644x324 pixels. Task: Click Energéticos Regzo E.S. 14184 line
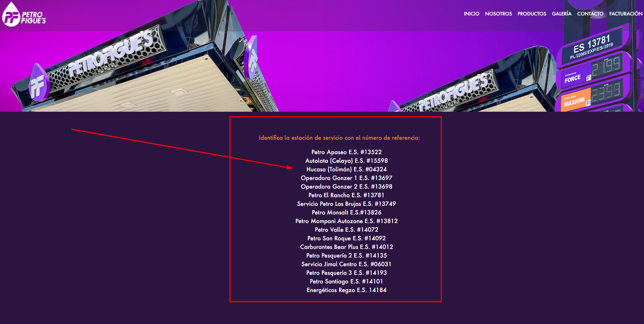pos(346,290)
